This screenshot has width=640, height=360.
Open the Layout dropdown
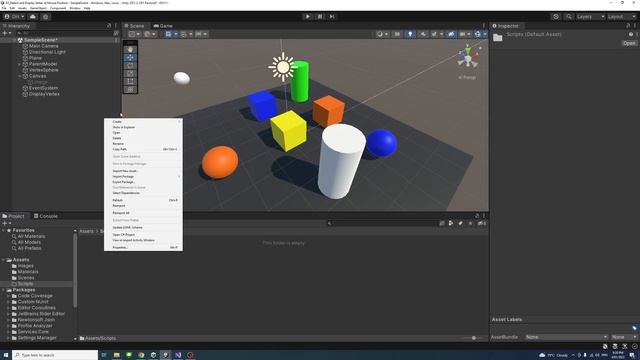coord(622,17)
